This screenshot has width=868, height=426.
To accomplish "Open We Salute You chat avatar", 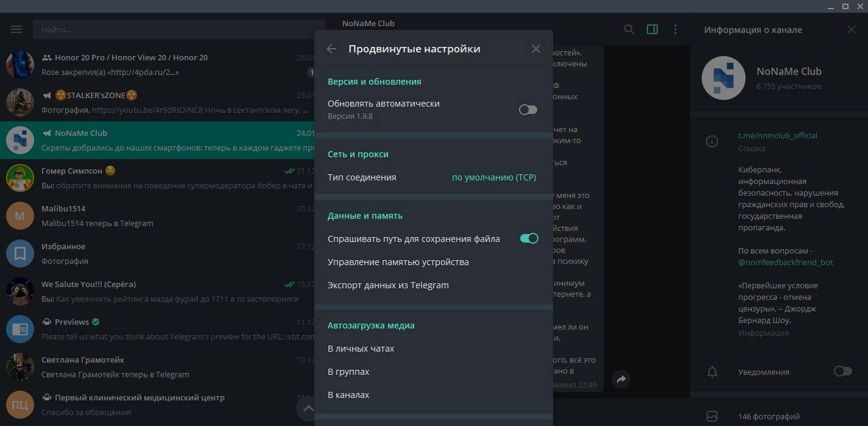I will tap(19, 291).
